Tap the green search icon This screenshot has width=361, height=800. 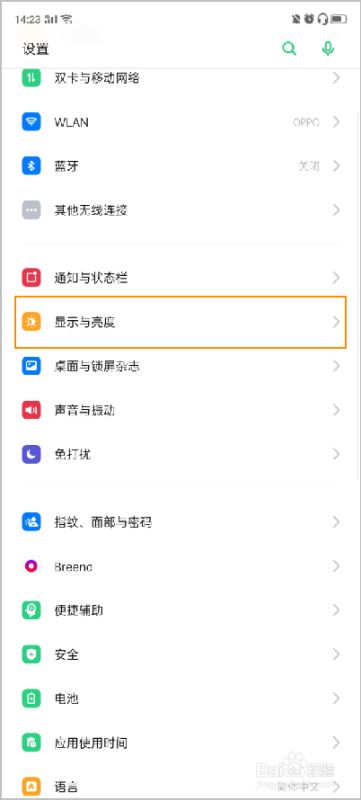[289, 49]
